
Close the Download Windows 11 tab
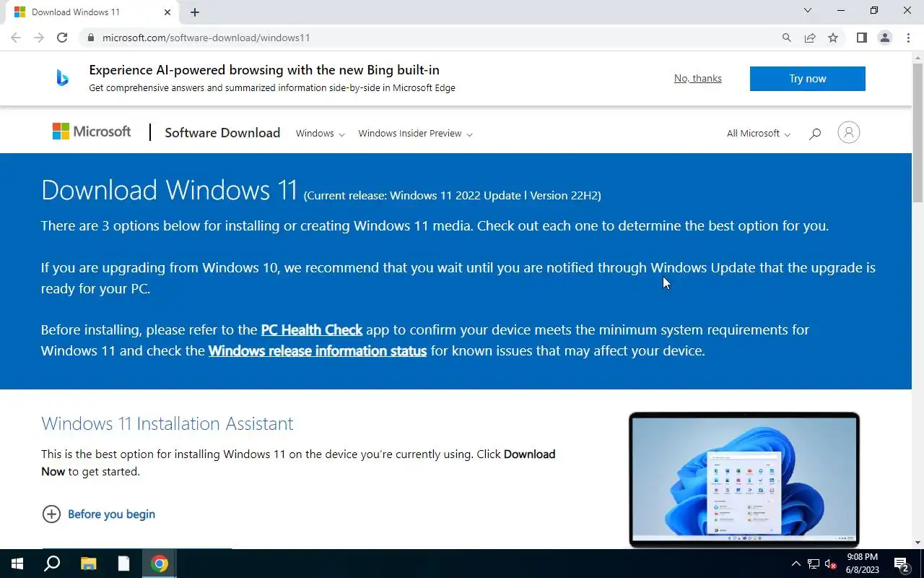tap(167, 12)
